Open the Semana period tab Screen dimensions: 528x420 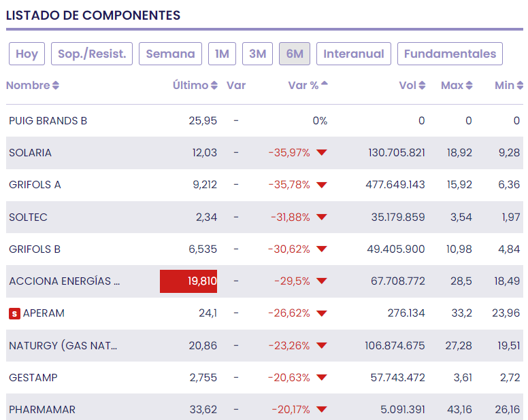[x=170, y=54]
